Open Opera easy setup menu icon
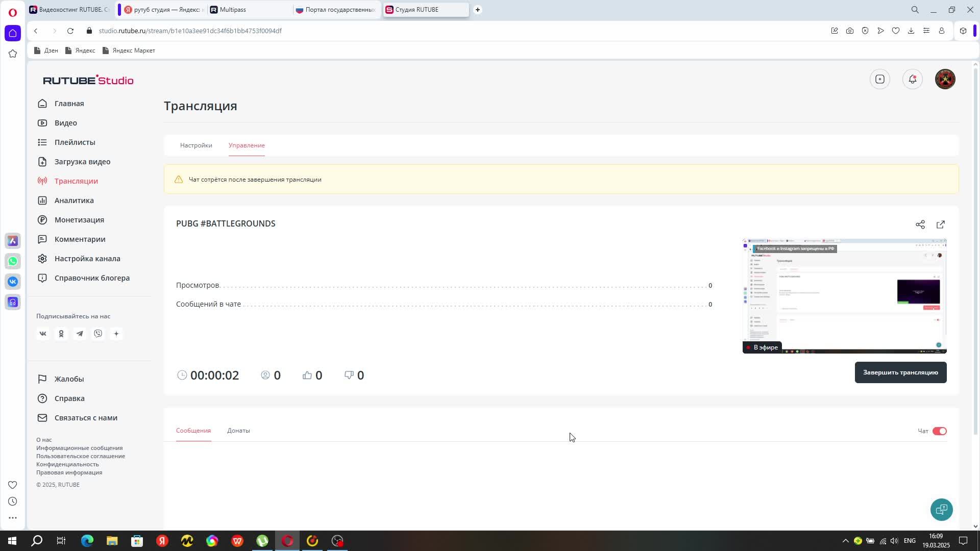Image resolution: width=980 pixels, height=551 pixels. pyautogui.click(x=926, y=31)
